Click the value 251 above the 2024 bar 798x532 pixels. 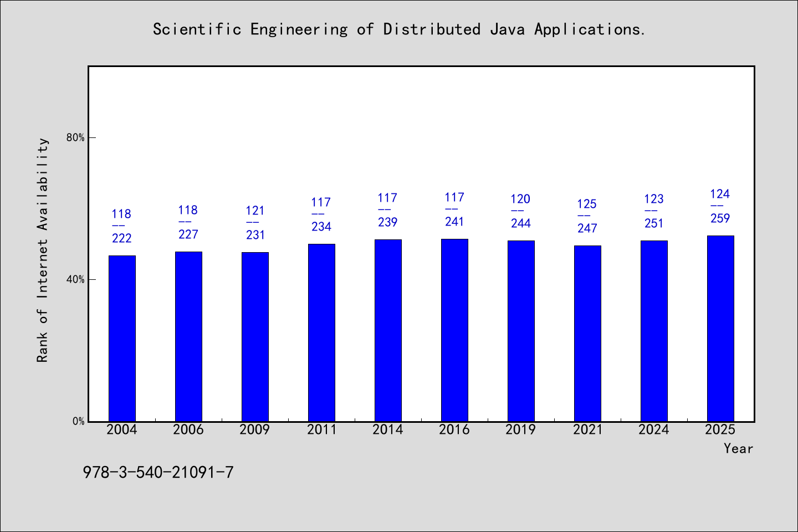tap(654, 223)
